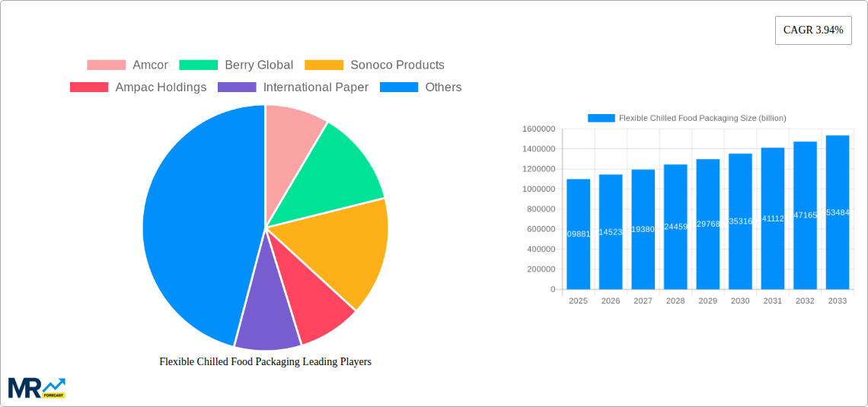
Task: Click the Others blue legend swatch
Action: 398,87
